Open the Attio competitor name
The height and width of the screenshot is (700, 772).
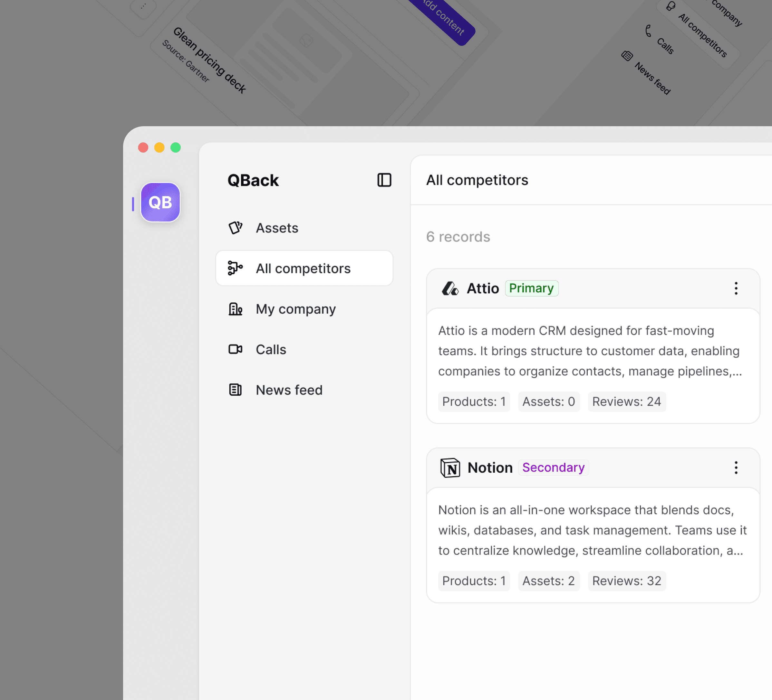(483, 289)
